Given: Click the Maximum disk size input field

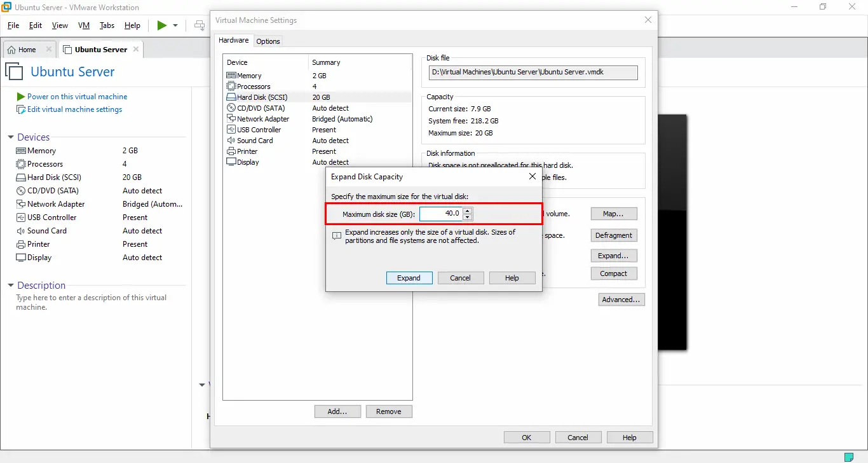Looking at the screenshot, I should pyautogui.click(x=441, y=214).
